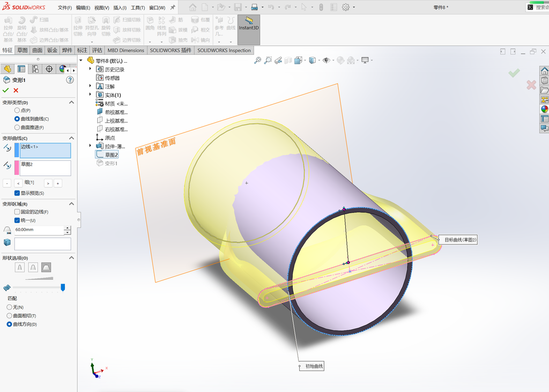Collapse the 变形曲线(C) section
This screenshot has height=392, width=549.
pyautogui.click(x=71, y=138)
